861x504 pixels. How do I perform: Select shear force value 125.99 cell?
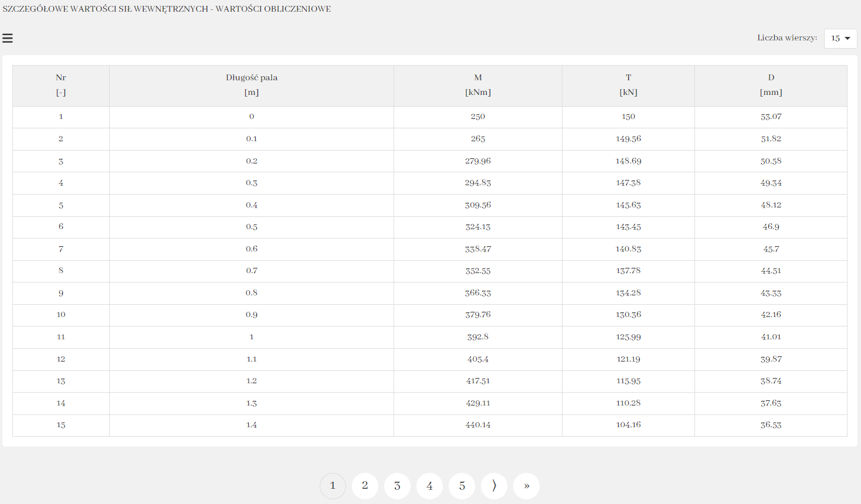tap(628, 337)
